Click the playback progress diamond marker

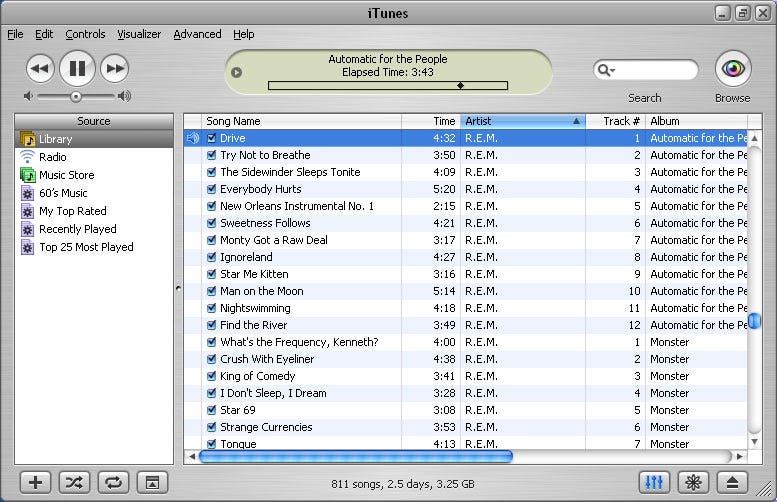(x=460, y=86)
